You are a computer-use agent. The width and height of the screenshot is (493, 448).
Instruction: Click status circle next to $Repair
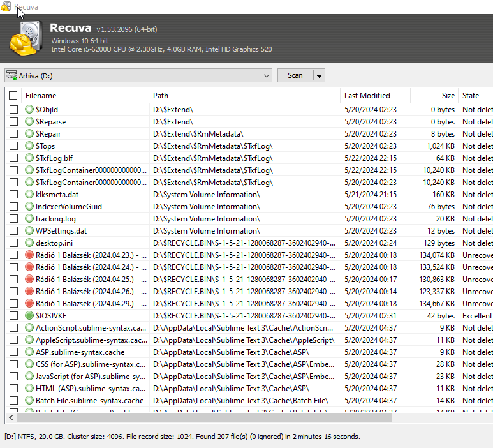pos(29,133)
